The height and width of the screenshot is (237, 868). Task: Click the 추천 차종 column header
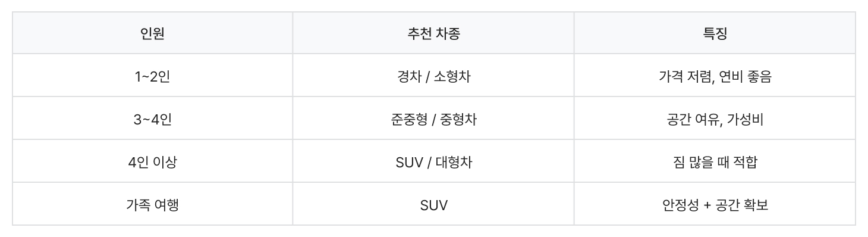[433, 33]
